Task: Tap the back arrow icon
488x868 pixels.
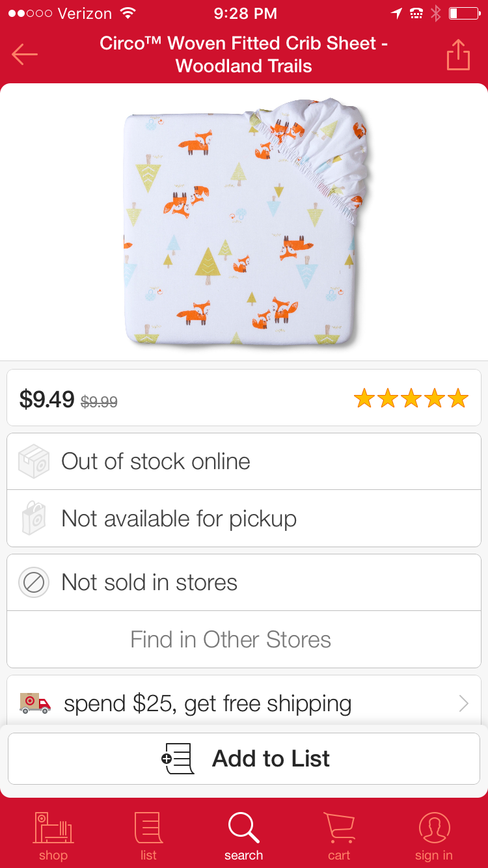Action: pyautogui.click(x=25, y=55)
